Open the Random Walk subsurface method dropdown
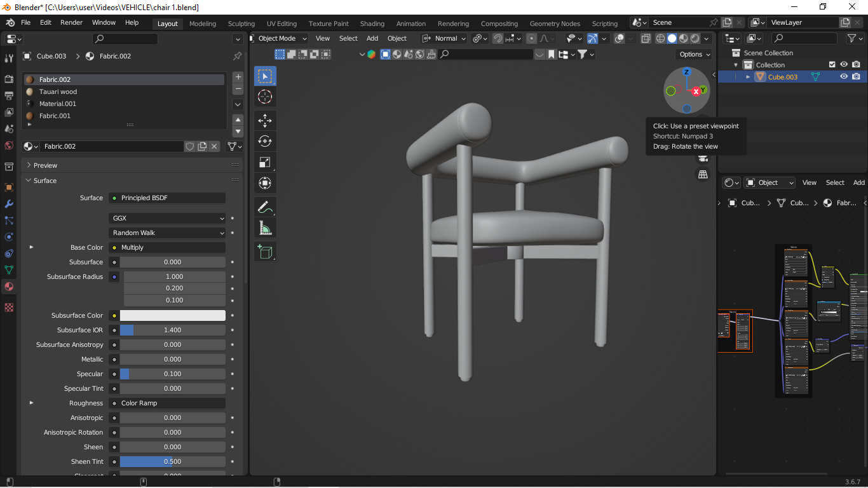The height and width of the screenshot is (488, 868). pyautogui.click(x=167, y=233)
